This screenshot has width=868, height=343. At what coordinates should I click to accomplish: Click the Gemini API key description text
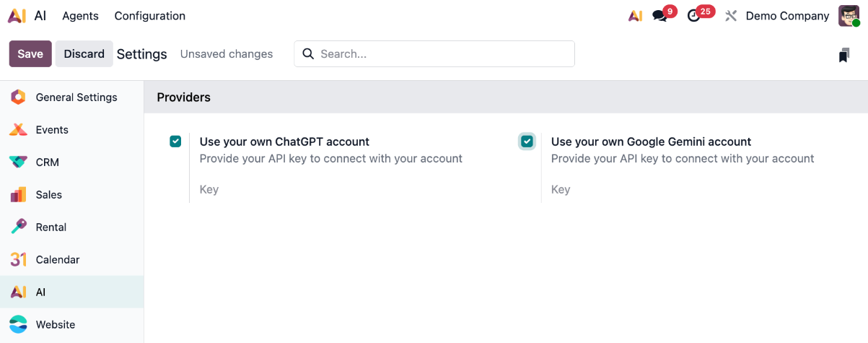(x=683, y=158)
